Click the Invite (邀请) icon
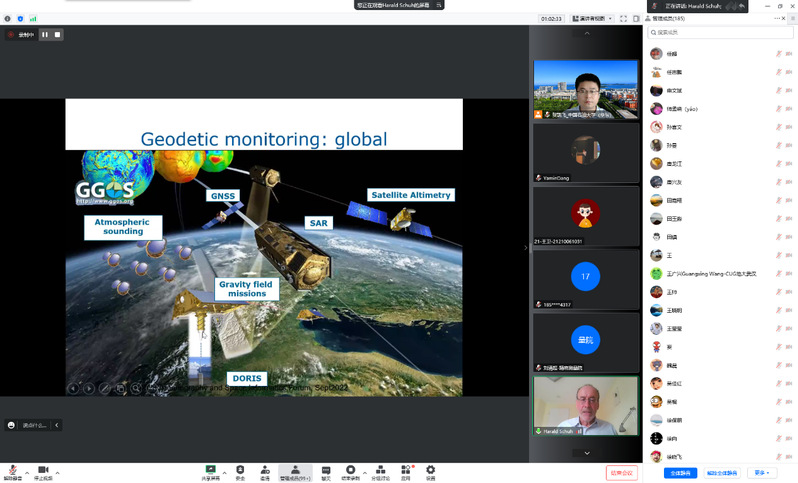This screenshot has width=798, height=483. point(265,471)
